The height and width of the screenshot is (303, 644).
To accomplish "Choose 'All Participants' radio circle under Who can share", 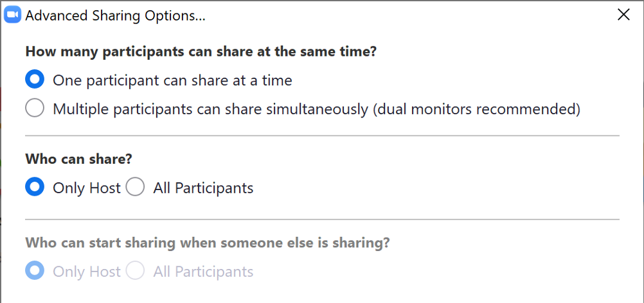I will coord(135,187).
